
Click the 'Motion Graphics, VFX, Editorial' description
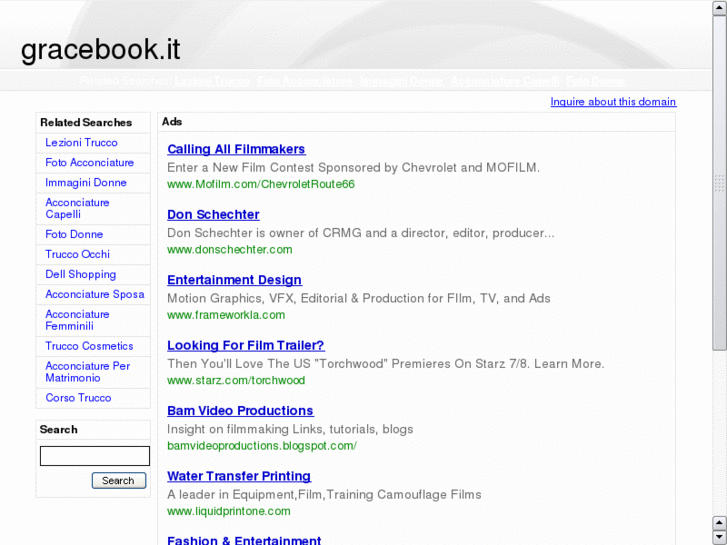[358, 298]
